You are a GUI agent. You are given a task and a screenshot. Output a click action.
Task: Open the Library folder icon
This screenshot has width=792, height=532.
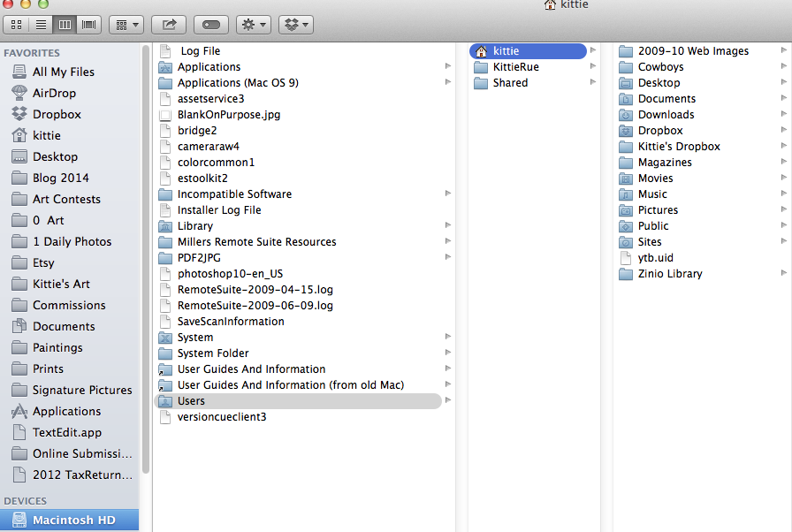pyautogui.click(x=165, y=226)
